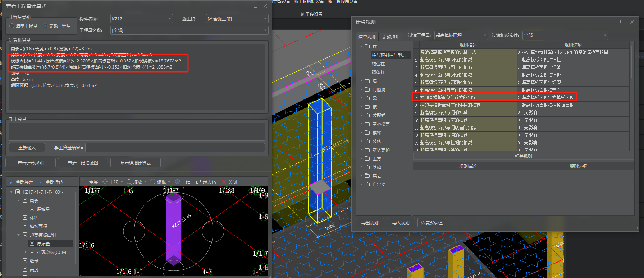The width and height of the screenshot is (644, 278).
Task: Click the 查看三维扣减图 button
Action: coord(83,163)
